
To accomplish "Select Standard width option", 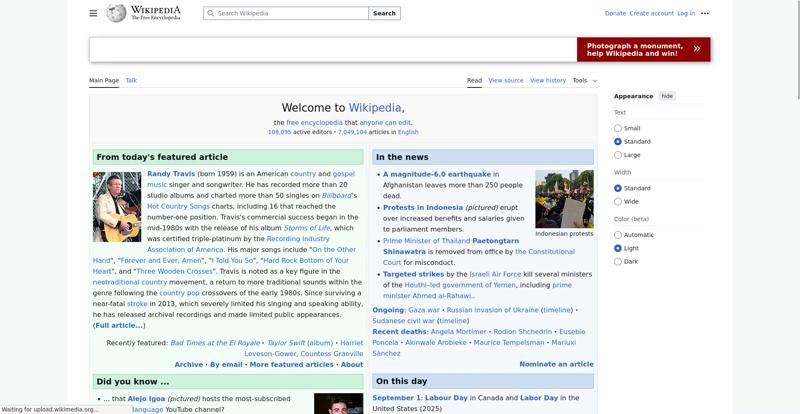I will pos(618,188).
